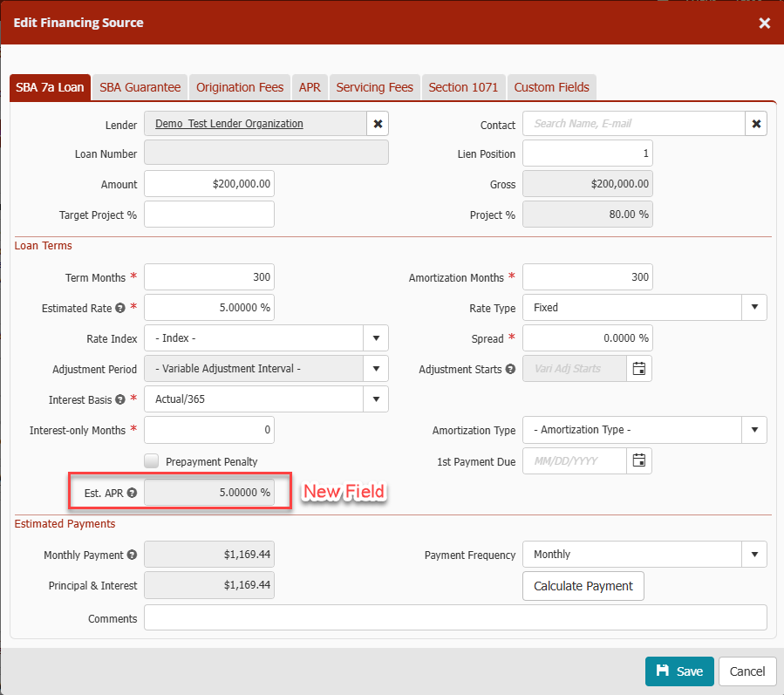Viewport: 784px width, 695px height.
Task: Enable the Prepayment Penalty checkbox
Action: point(152,461)
